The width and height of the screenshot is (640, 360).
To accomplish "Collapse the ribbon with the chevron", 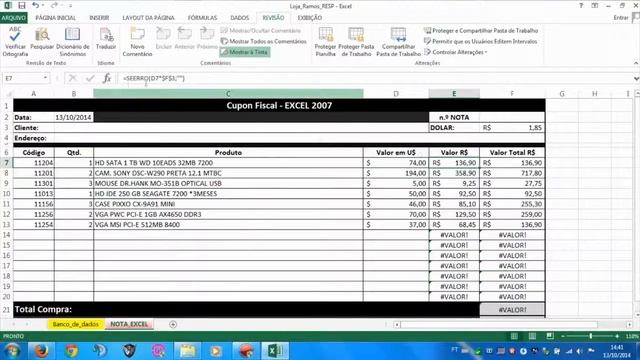I will (x=636, y=63).
